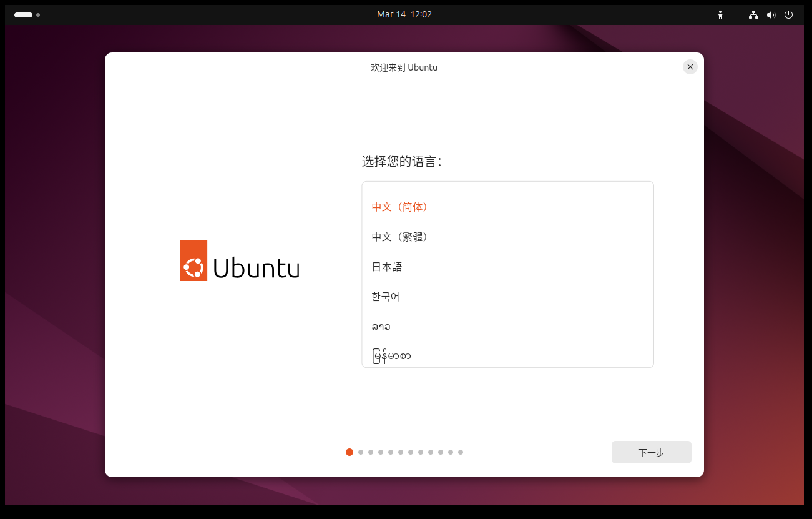The height and width of the screenshot is (519, 812).
Task: Click the 欢迎来到 Ubuntu window title
Action: click(404, 67)
